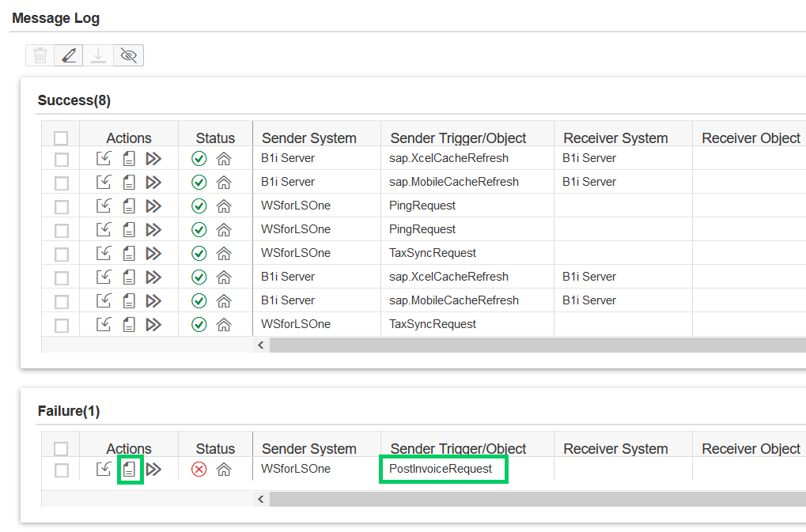Screen dimensions: 806x532
Task: Click the home icon on the sap.MobileCacheRefresh row
Action: 224,181
